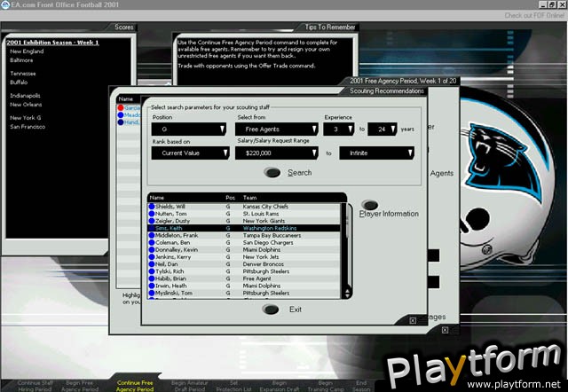
Task: Expand the Select from Free Agents dropdown
Action: click(277, 129)
